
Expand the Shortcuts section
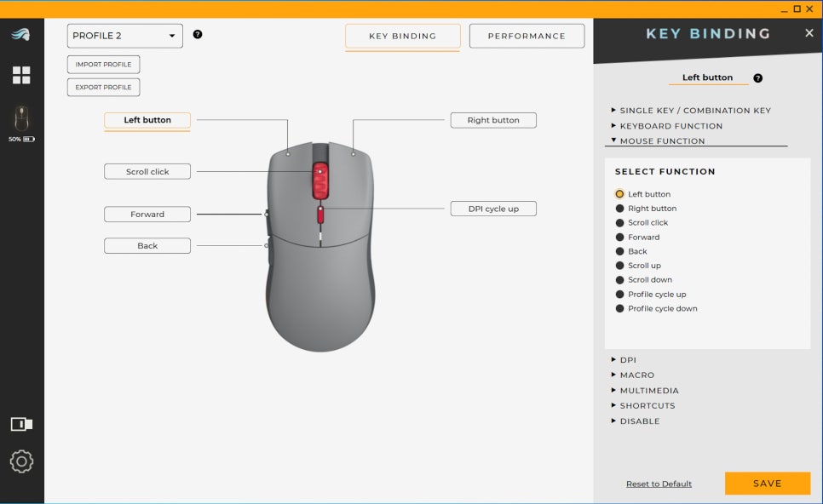pos(643,405)
